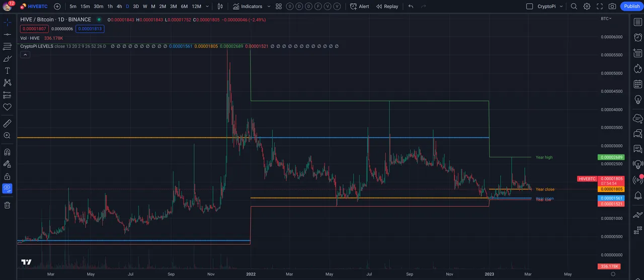Create an Alert
The image size is (644, 280).
(x=360, y=7)
